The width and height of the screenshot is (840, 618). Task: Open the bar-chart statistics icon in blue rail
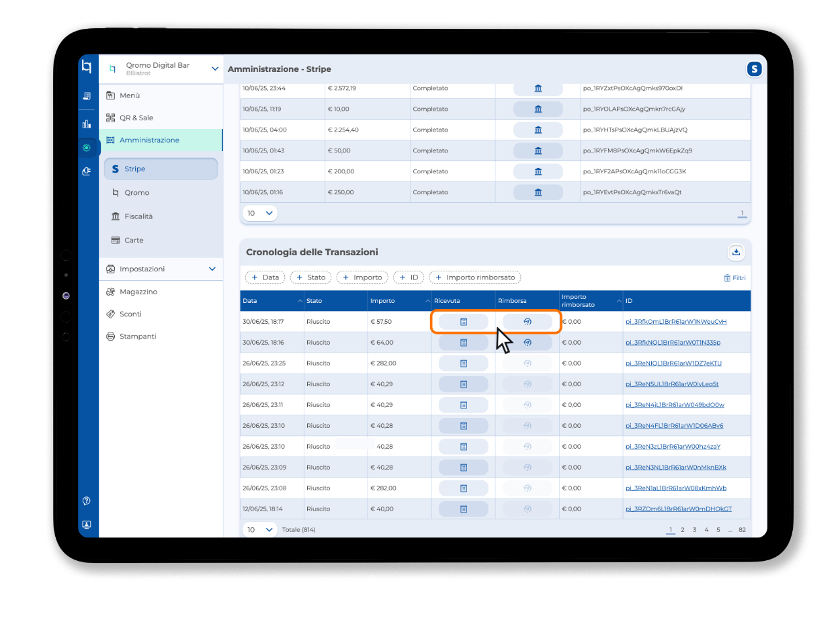coord(87,124)
